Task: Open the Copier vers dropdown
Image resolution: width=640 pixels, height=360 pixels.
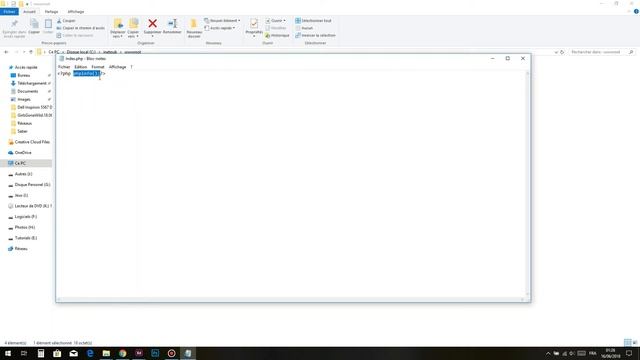Action: tap(133, 34)
